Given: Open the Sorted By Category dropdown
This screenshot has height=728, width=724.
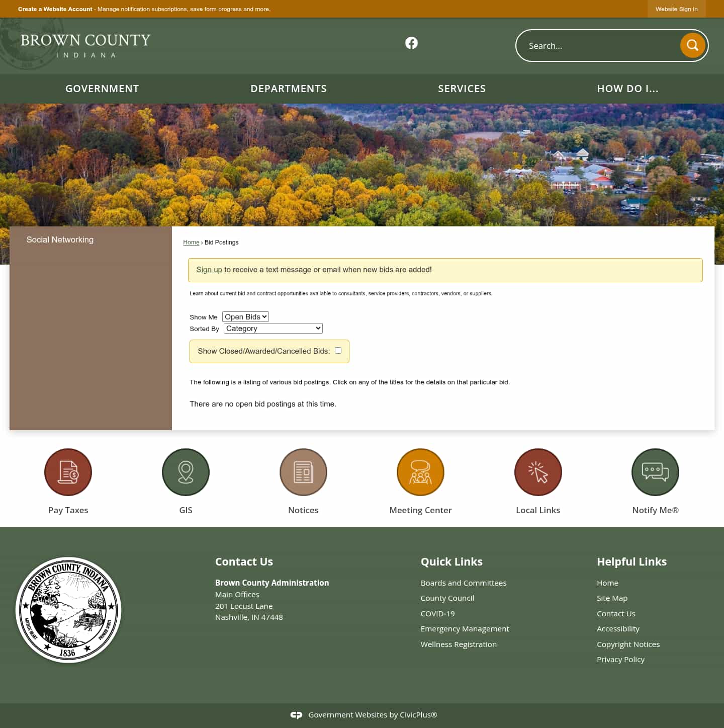Looking at the screenshot, I should tap(273, 328).
